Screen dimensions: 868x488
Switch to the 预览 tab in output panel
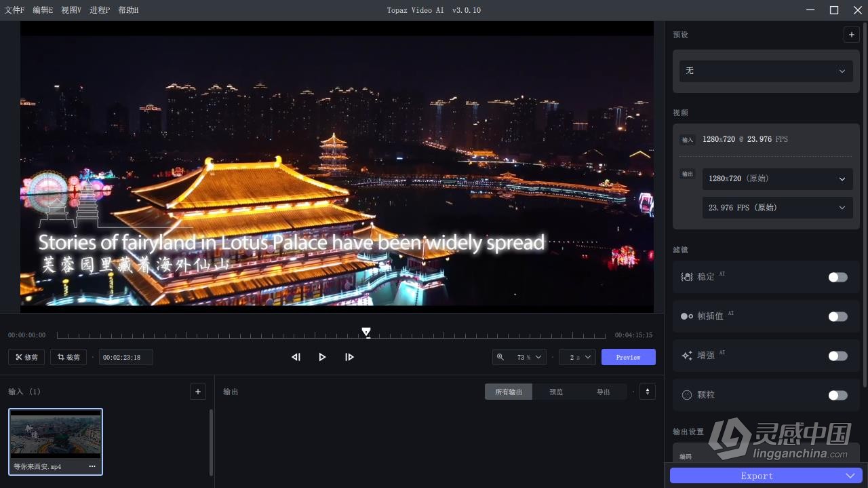555,391
